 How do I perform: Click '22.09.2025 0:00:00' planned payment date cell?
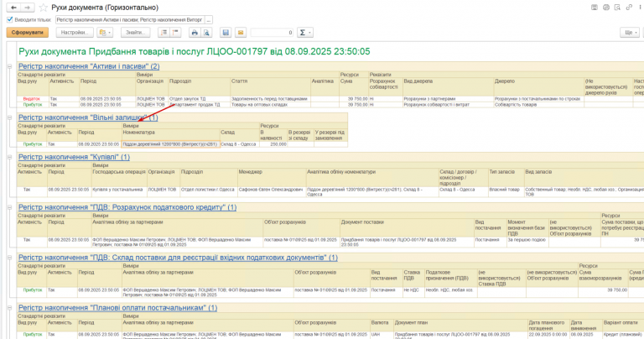click(x=548, y=336)
